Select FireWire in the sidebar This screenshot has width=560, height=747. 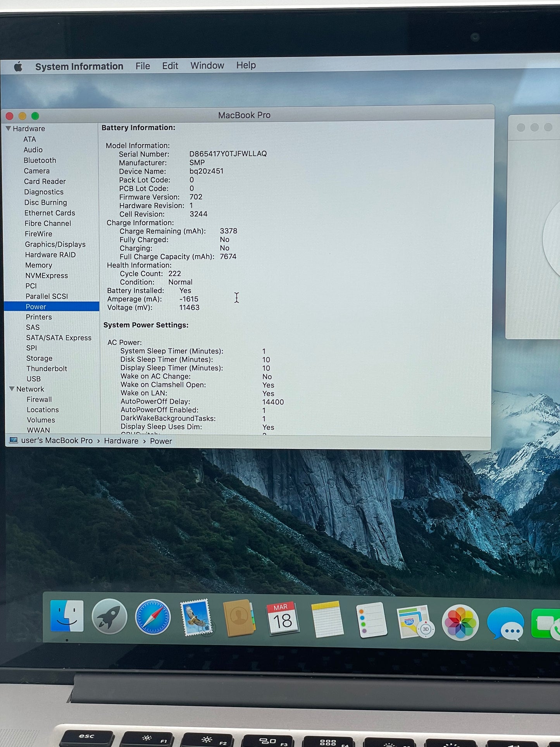[x=38, y=234]
